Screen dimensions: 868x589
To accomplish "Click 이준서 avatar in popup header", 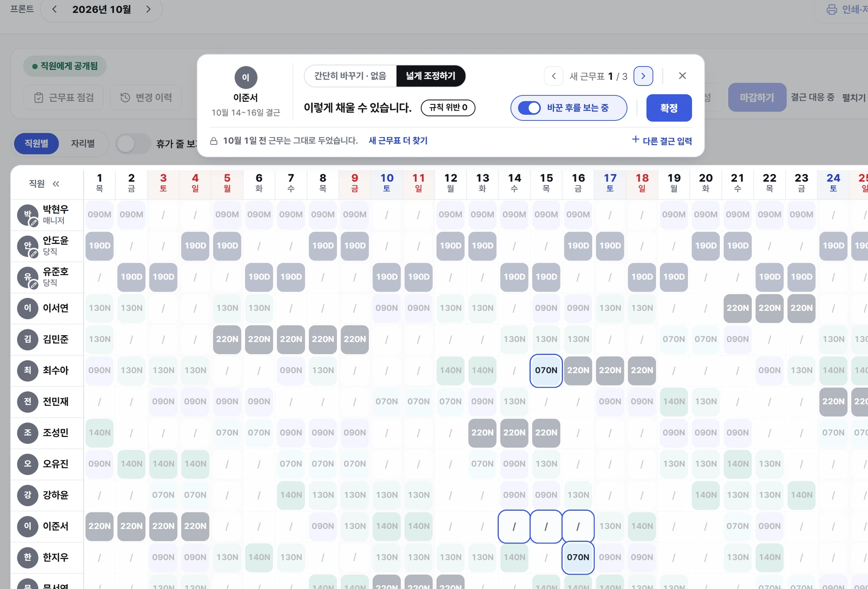I will pos(245,77).
